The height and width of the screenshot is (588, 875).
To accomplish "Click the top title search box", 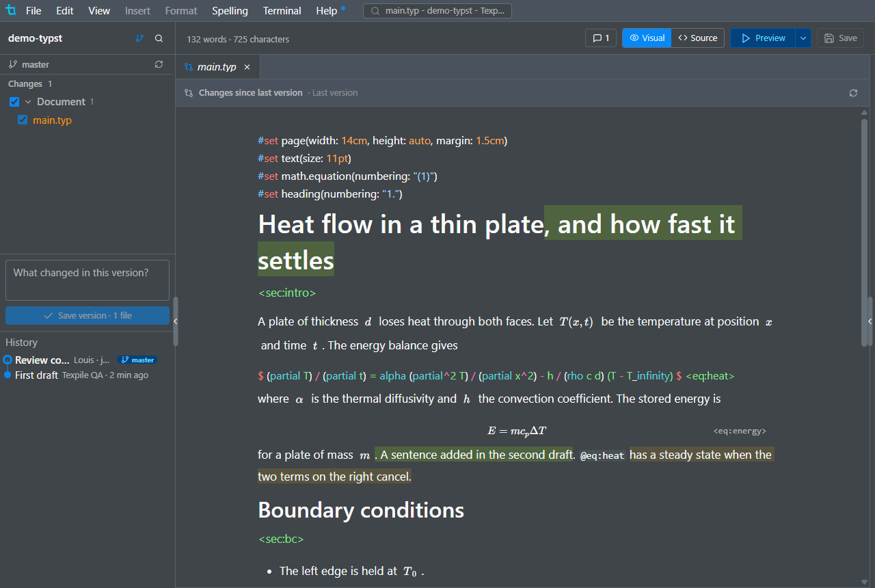I will point(437,11).
